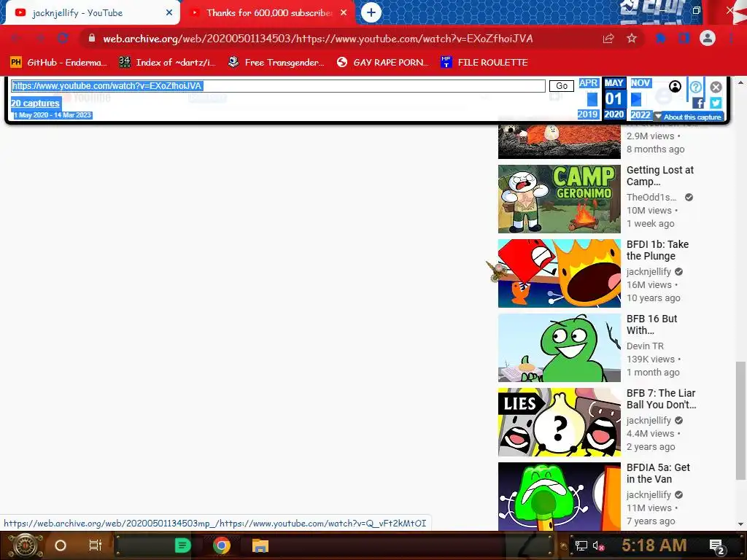Open the BFDIA 5a: Get in the Van thumbnail
Screen dimensions: 747x560
coord(560,496)
